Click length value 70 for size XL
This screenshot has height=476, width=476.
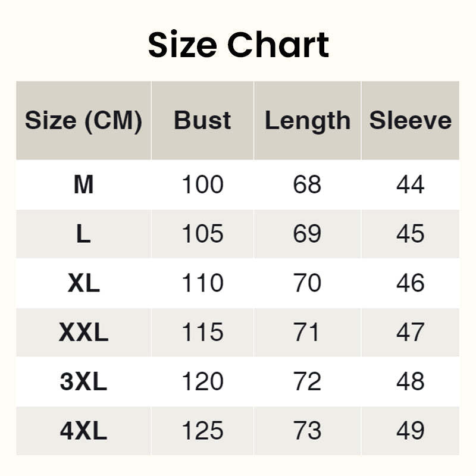click(307, 283)
